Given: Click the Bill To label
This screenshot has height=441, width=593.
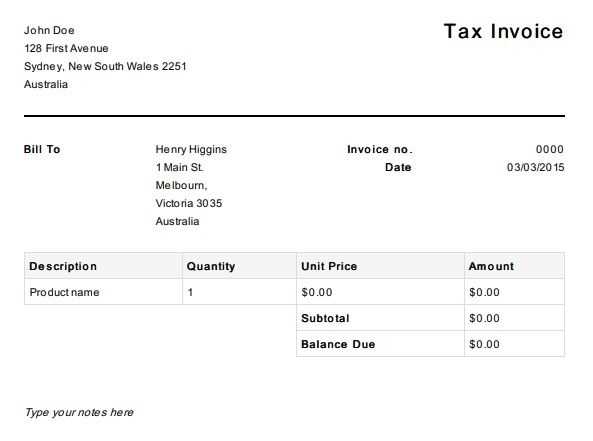Looking at the screenshot, I should (x=42, y=149).
